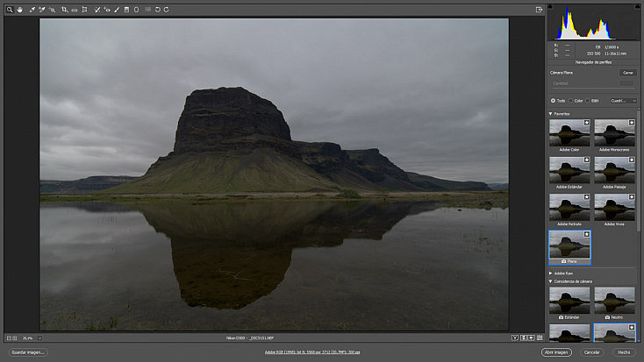
Task: Rotate image clockwise
Action: click(167, 10)
